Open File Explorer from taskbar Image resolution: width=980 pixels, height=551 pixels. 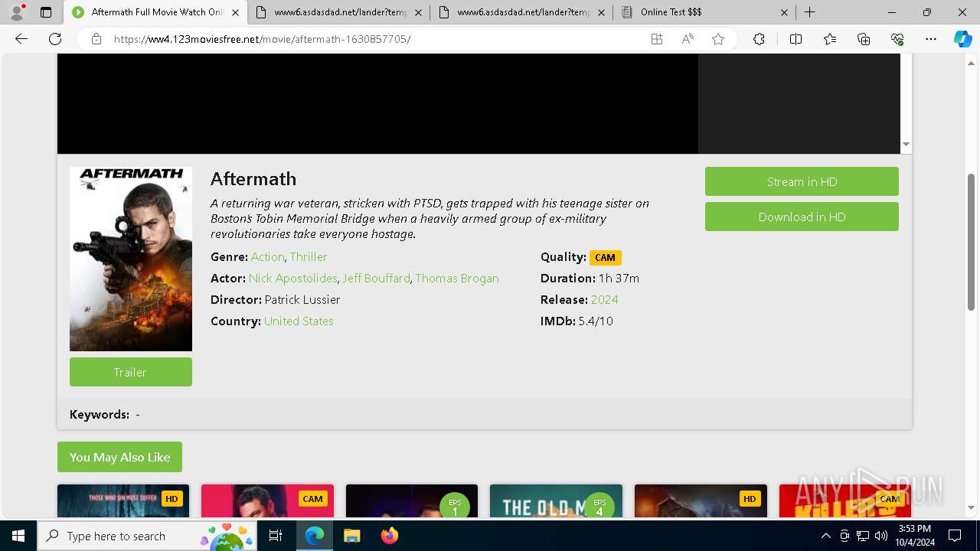(352, 536)
